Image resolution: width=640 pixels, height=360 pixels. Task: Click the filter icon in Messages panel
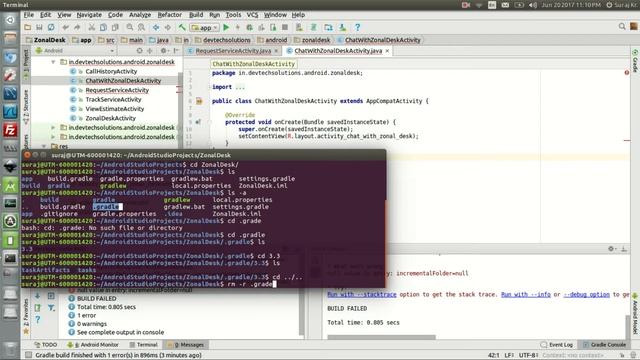tap(51, 308)
